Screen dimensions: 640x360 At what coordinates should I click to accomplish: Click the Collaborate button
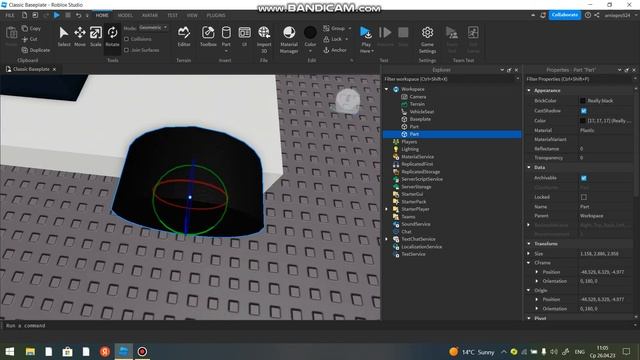(564, 15)
